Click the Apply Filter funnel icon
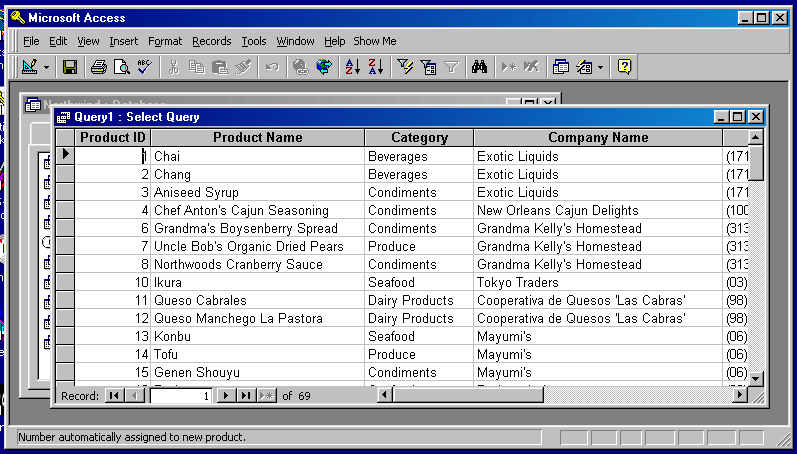The image size is (797, 454). pyautogui.click(x=451, y=67)
